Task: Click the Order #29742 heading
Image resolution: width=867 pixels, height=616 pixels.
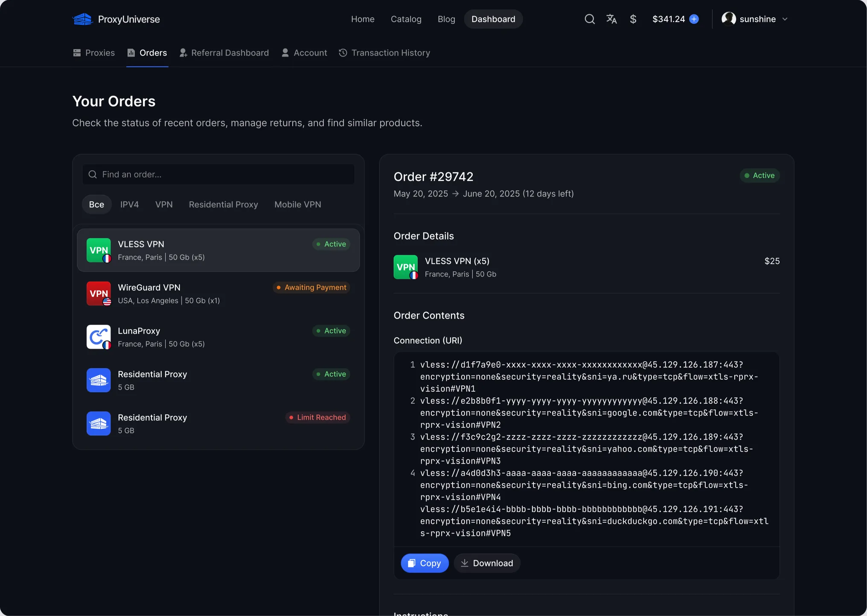Action: click(433, 177)
